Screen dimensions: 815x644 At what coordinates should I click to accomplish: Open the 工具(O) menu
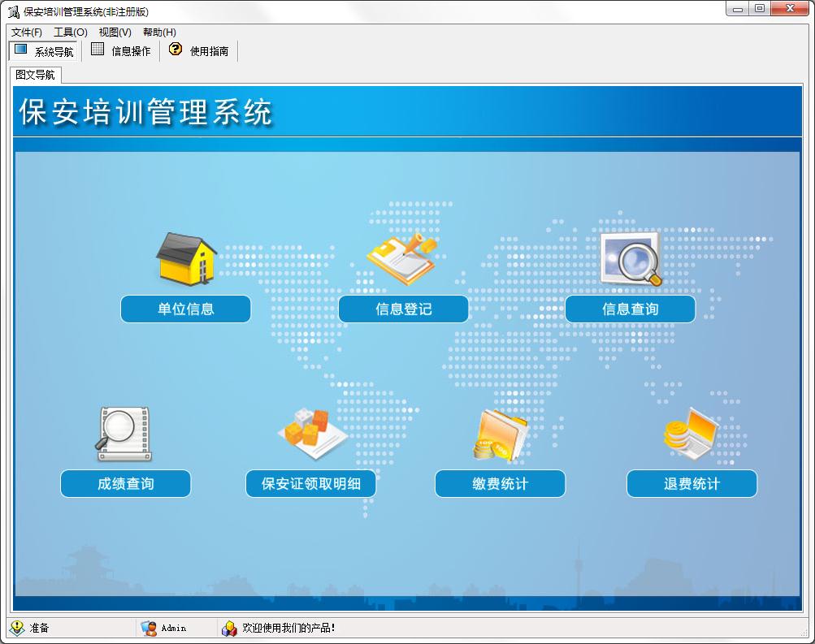(71, 32)
